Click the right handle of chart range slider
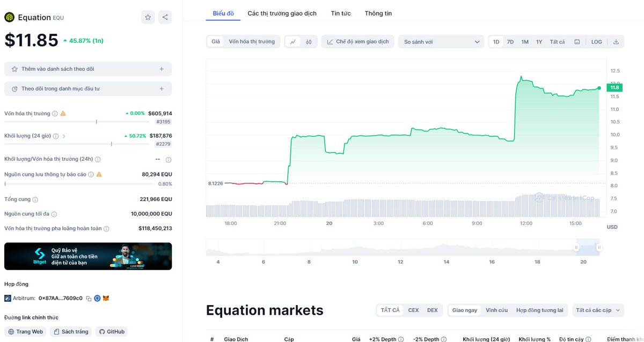Viewport: 644px width, 342px height. coord(599,247)
